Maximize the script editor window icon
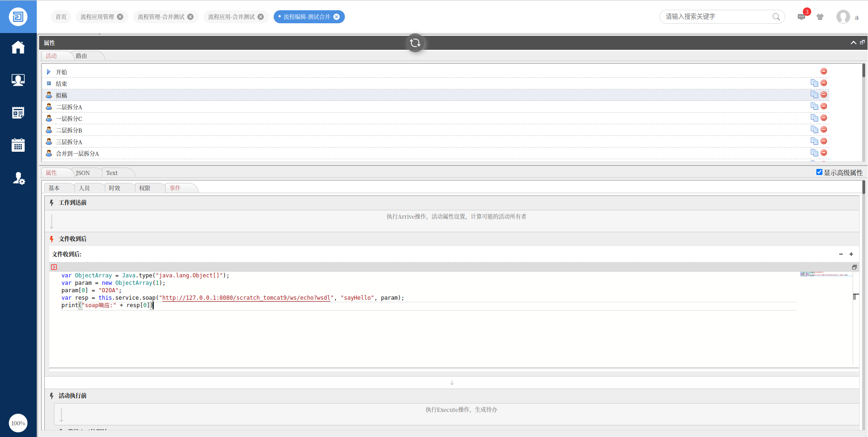 tap(855, 267)
